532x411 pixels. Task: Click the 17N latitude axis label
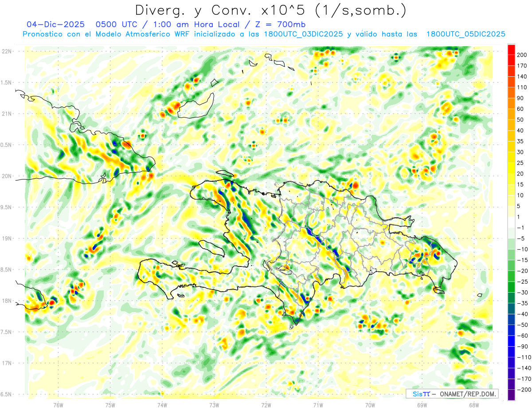(x=6, y=363)
